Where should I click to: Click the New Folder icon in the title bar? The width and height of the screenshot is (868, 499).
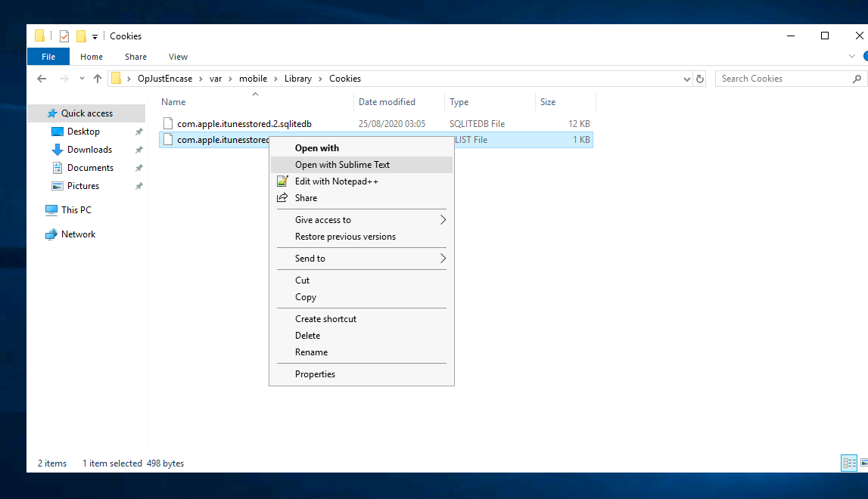(81, 36)
